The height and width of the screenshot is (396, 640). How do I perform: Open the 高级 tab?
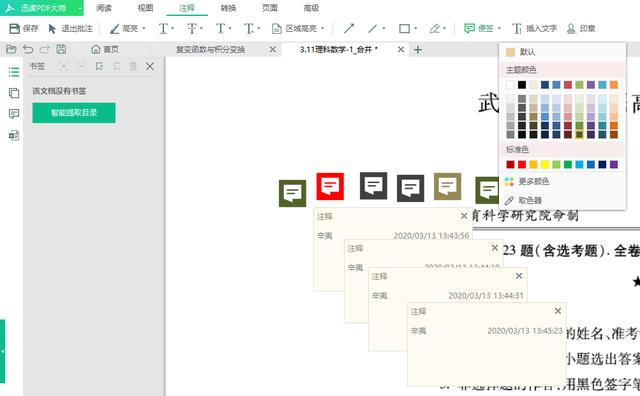click(311, 8)
